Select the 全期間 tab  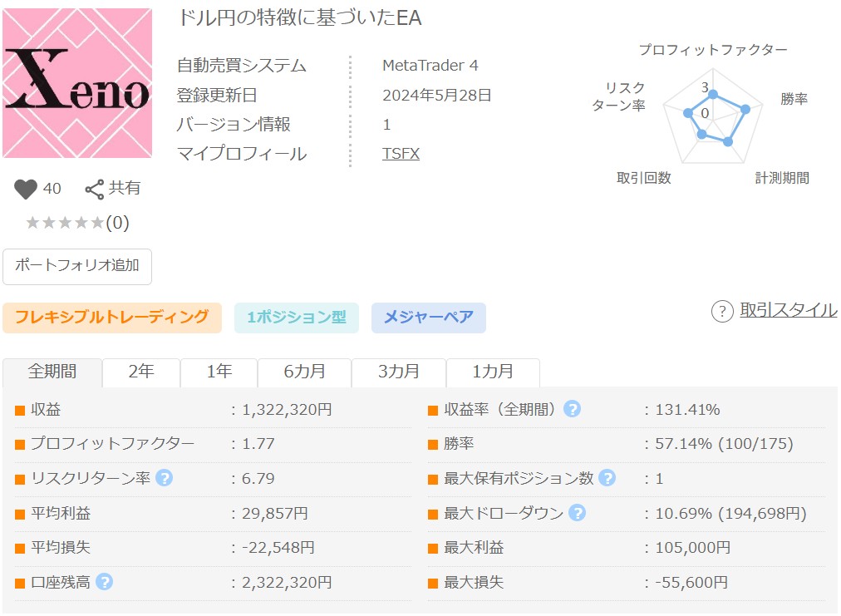point(52,372)
